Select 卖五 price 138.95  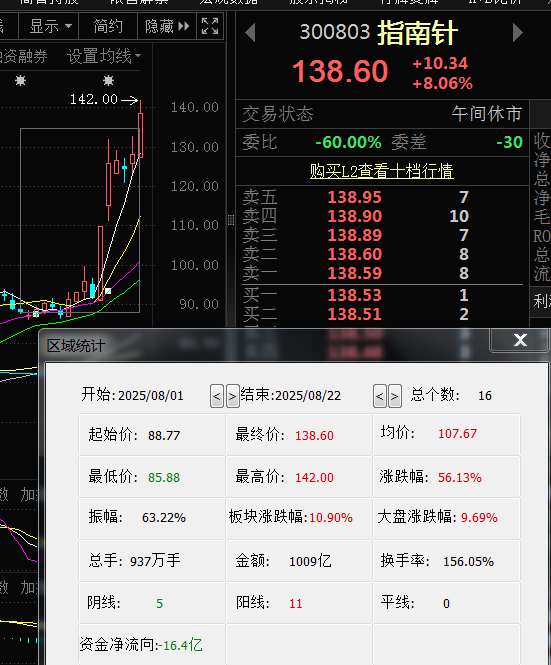coord(355,197)
